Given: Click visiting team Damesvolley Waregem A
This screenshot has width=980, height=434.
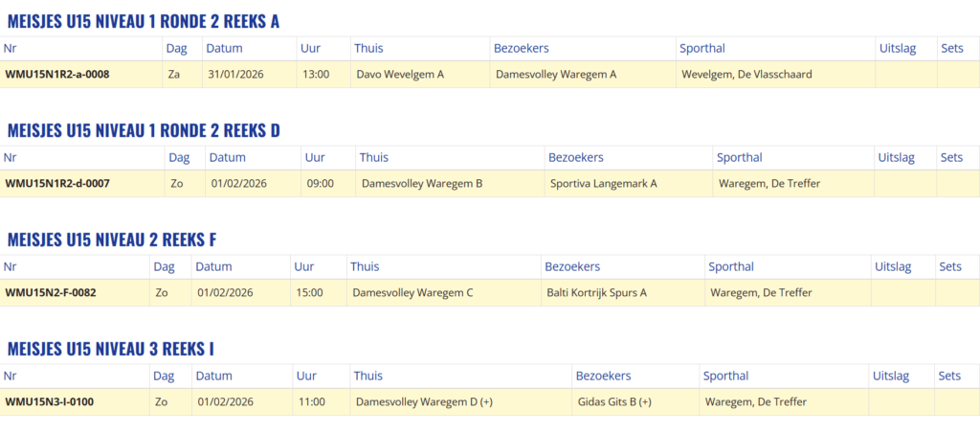Looking at the screenshot, I should pyautogui.click(x=556, y=74).
